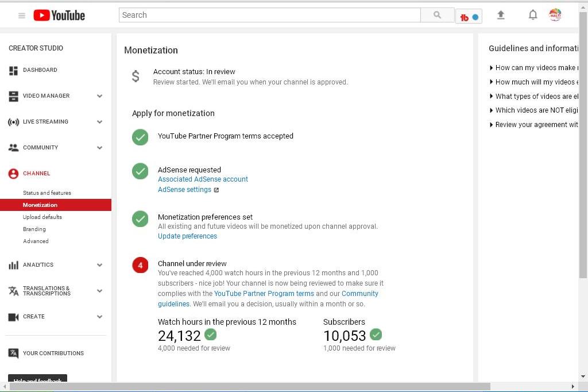Click the Channel person icon

[14, 174]
